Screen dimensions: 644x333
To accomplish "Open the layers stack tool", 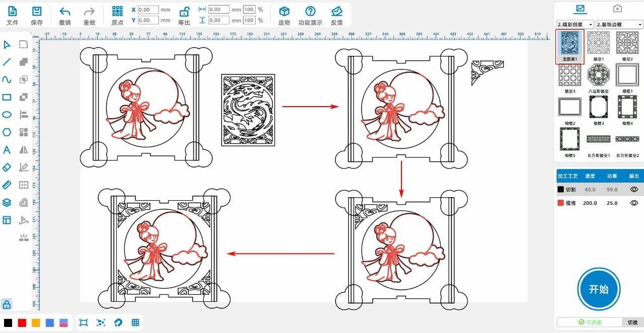I will 7,203.
